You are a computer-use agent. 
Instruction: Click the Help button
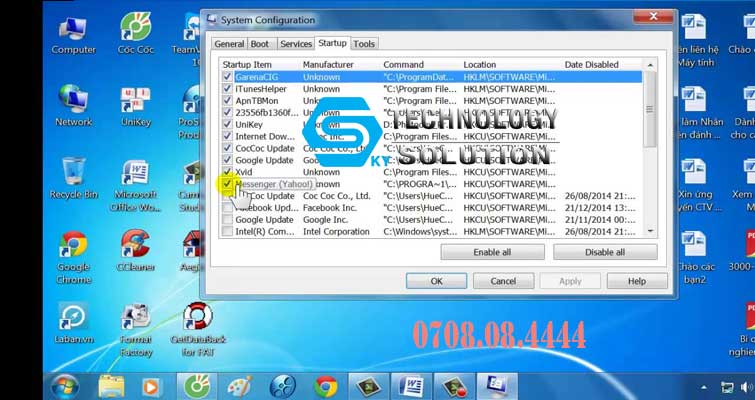[637, 281]
